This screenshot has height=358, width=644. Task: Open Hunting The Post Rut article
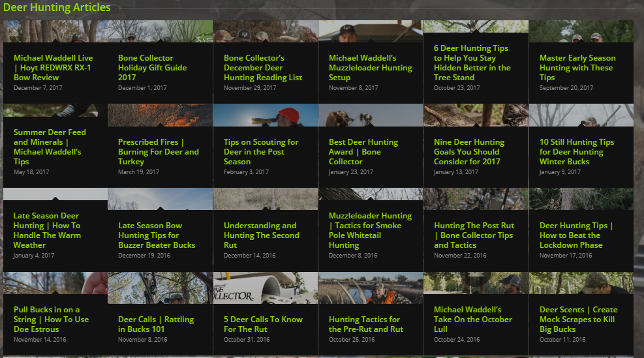[474, 235]
